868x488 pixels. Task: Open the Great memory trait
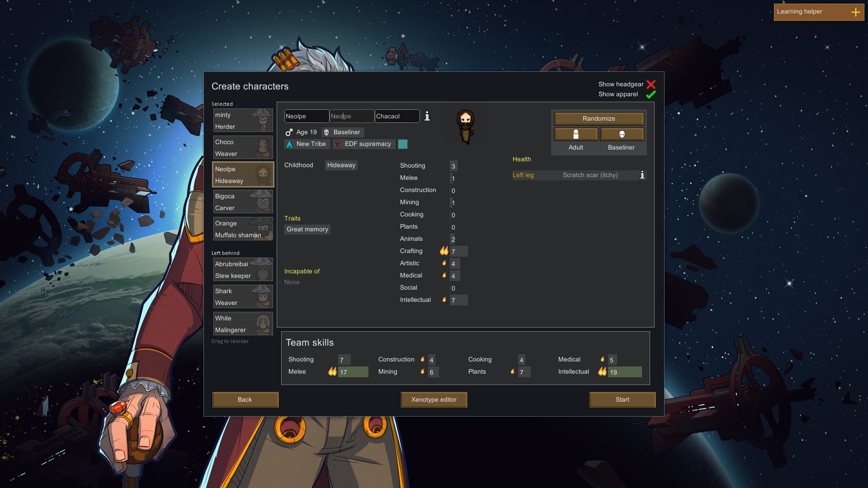pos(307,230)
